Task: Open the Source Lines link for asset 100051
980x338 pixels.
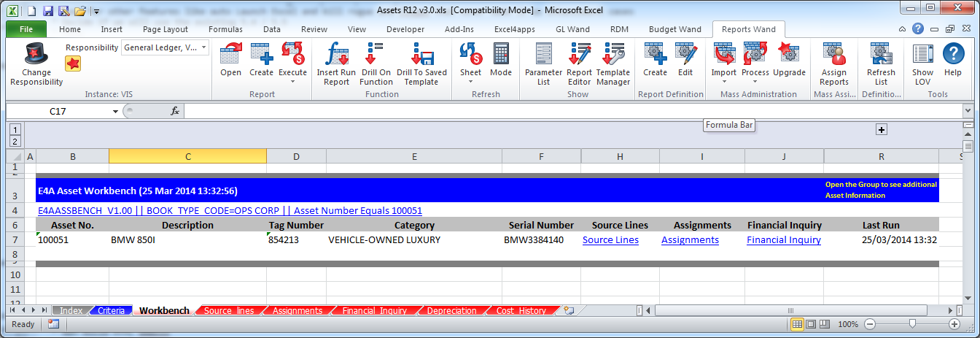Action: click(x=610, y=239)
